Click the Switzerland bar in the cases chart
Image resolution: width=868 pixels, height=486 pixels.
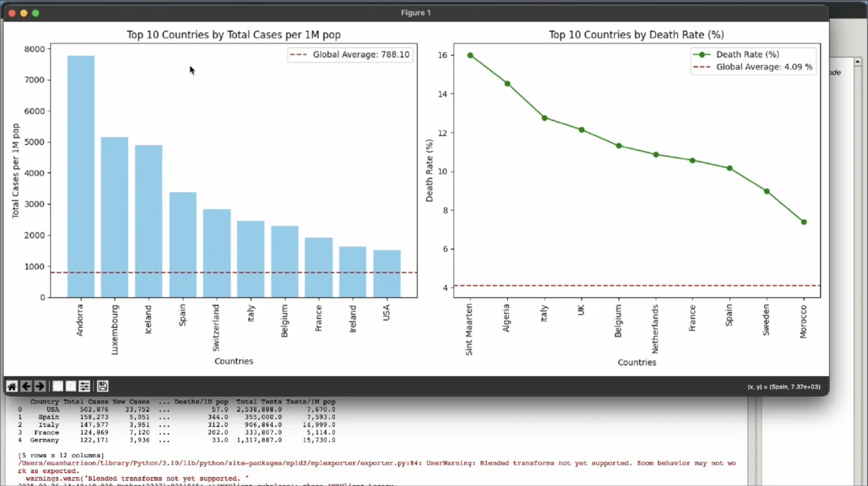[x=217, y=253]
